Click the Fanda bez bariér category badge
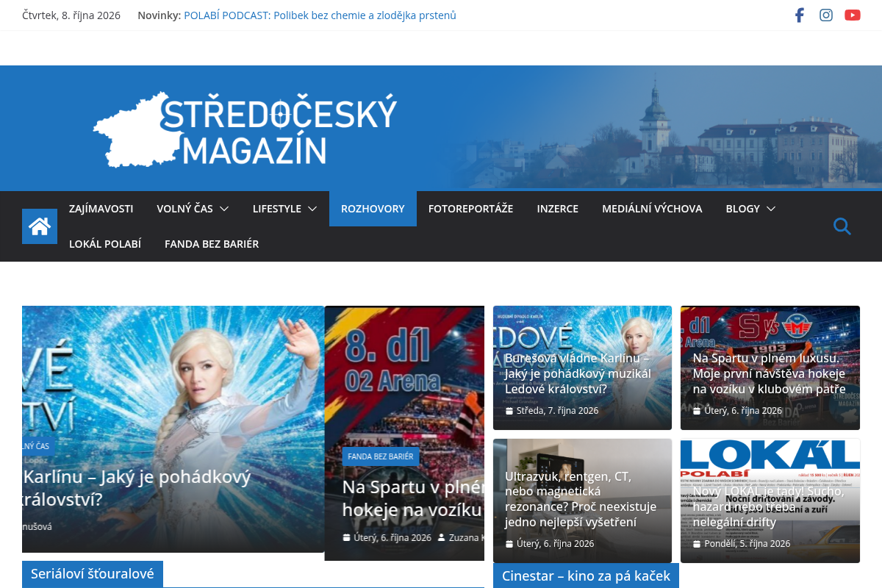The height and width of the screenshot is (588, 882). [x=381, y=456]
